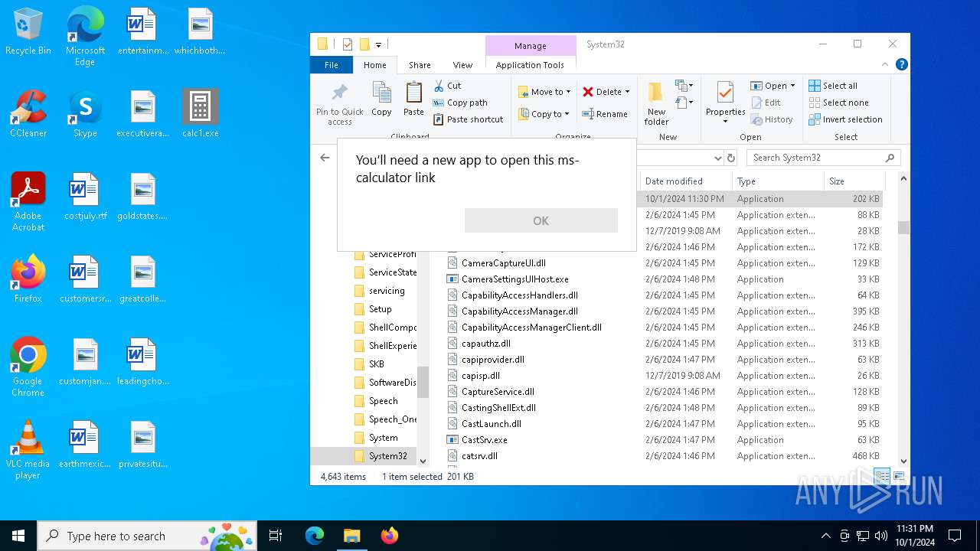Switch to the Home ribbon tab
This screenshot has width=980, height=551.
pos(375,65)
